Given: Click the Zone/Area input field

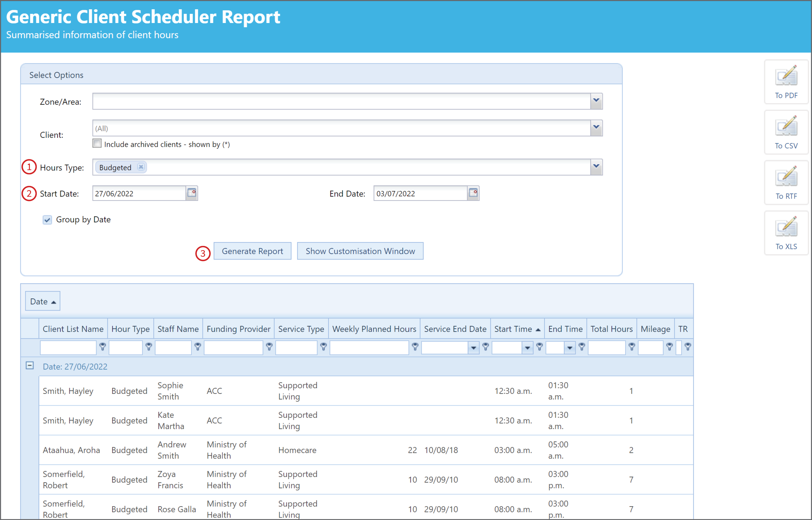Looking at the screenshot, I should click(341, 101).
